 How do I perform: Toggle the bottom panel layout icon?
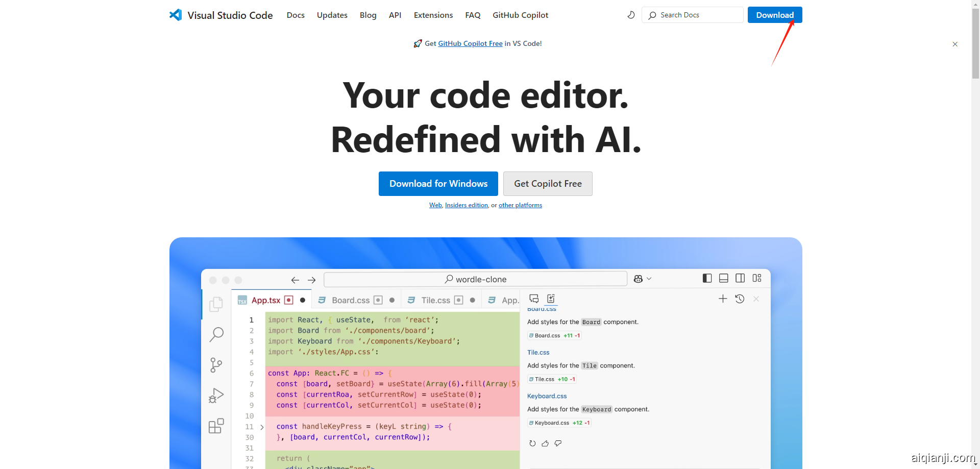click(x=723, y=278)
